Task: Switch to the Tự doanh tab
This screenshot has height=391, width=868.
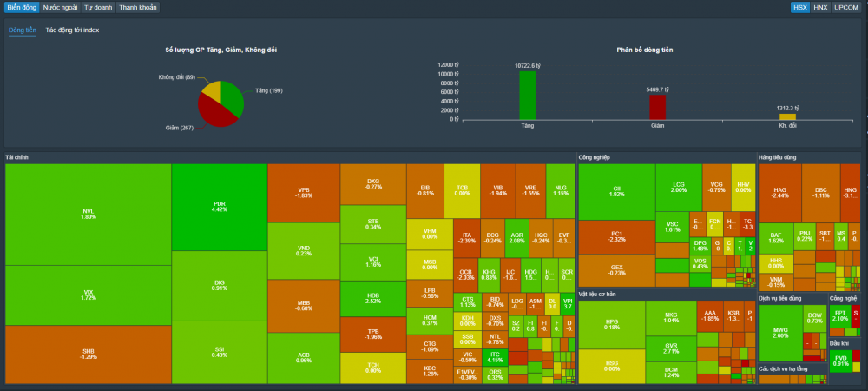Action: coord(98,7)
